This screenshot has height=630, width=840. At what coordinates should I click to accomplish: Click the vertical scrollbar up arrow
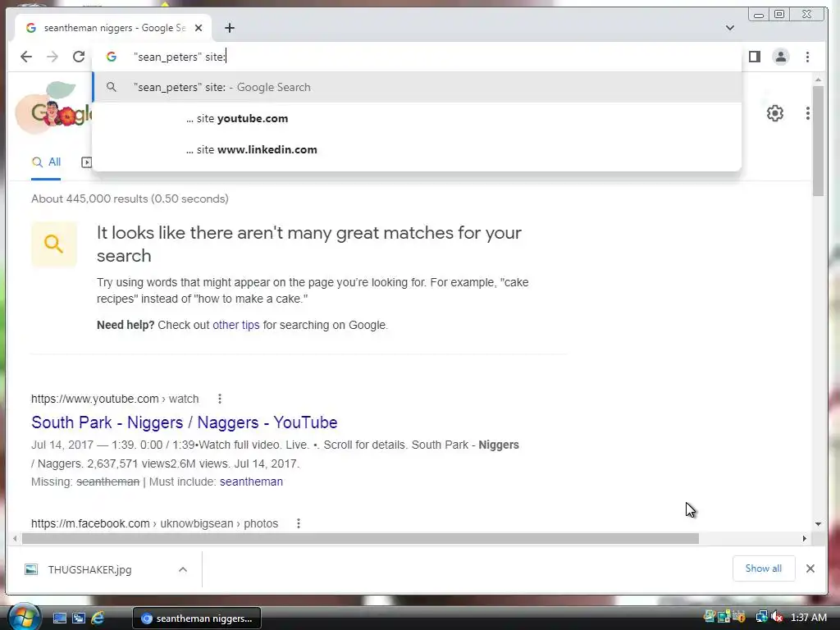pos(818,80)
